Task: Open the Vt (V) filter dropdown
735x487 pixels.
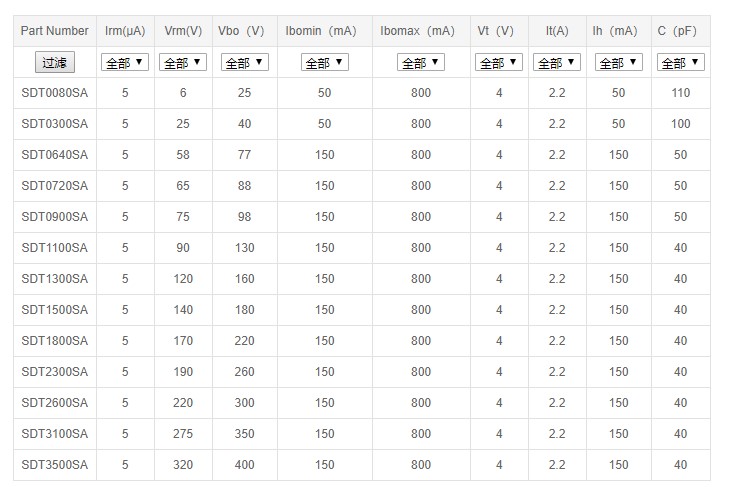Action: 499,62
